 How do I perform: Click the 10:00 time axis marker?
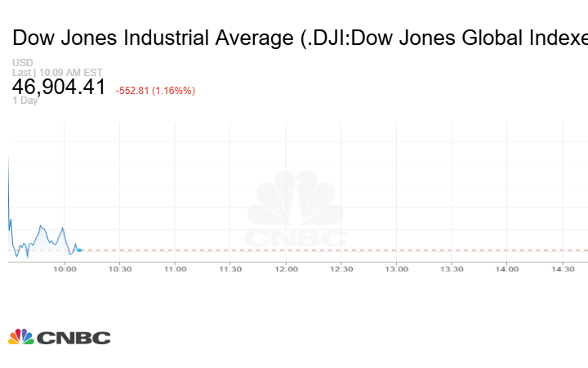65,268
